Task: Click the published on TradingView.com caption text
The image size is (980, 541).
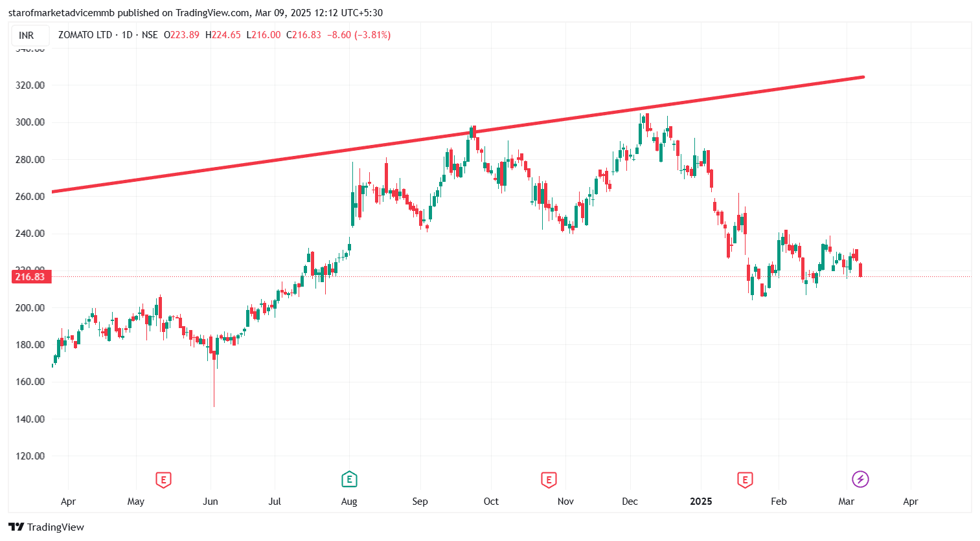Action: click(x=184, y=13)
